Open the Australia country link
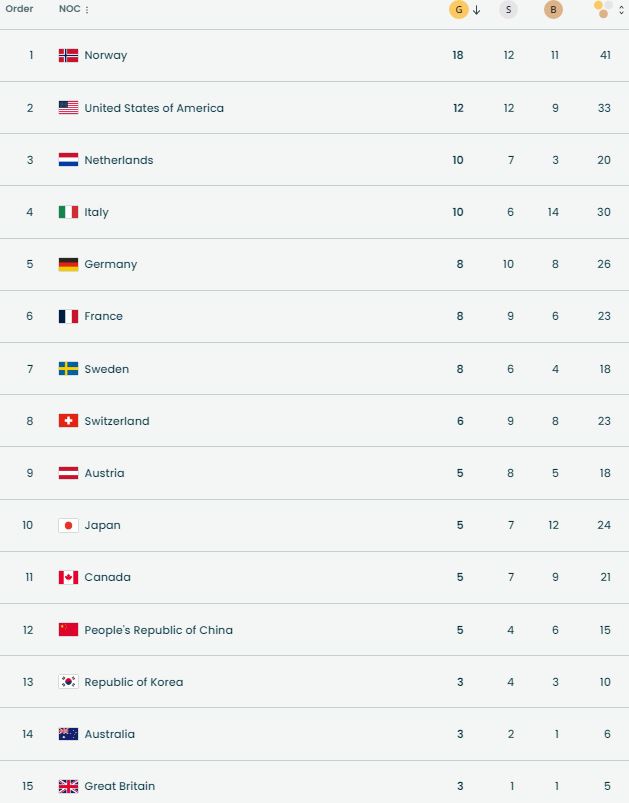This screenshot has width=629, height=803. pos(109,734)
